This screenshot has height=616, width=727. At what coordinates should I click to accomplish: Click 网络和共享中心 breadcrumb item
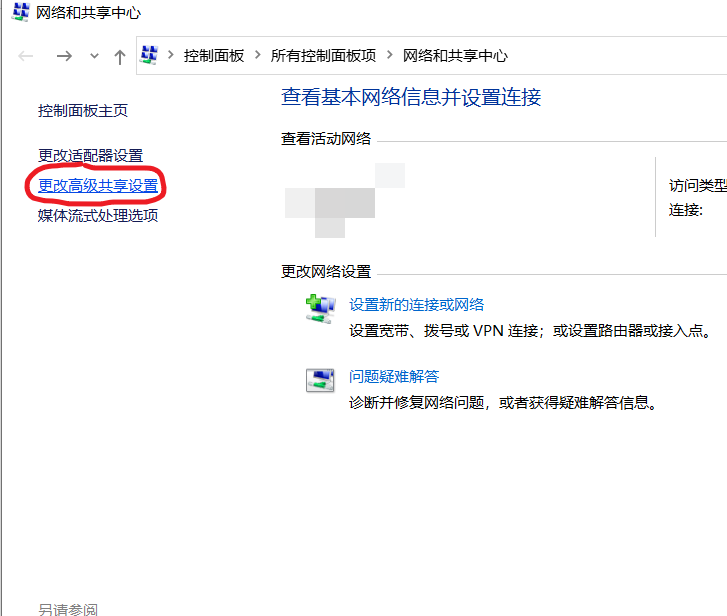[455, 56]
